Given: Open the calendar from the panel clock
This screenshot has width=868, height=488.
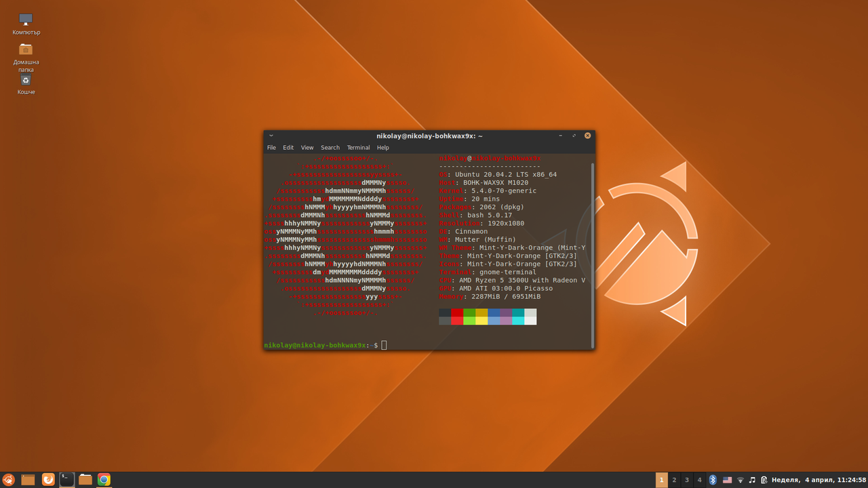Looking at the screenshot, I should pyautogui.click(x=818, y=480).
